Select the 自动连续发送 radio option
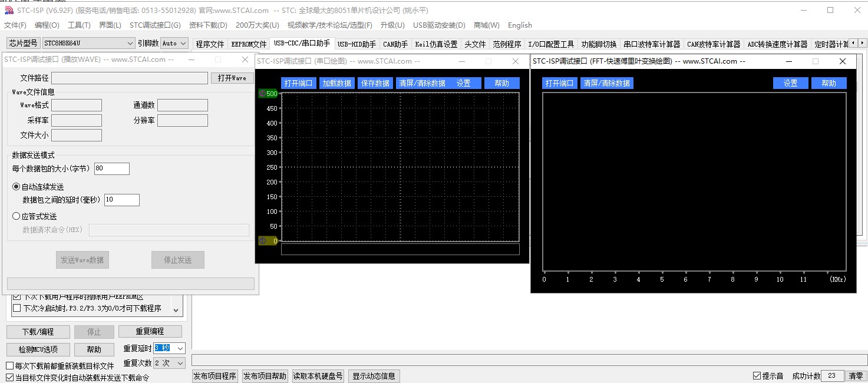 tap(16, 187)
